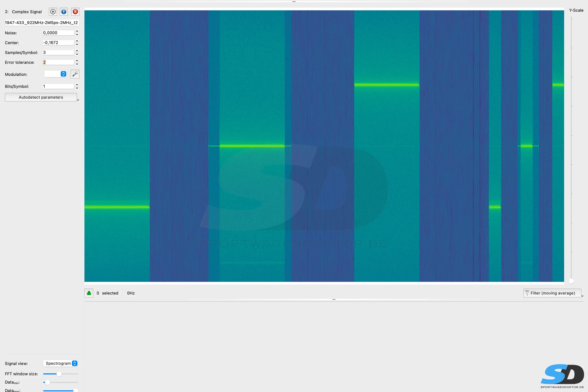588x392 pixels.
Task: Click the funnel icon in Filter button
Action: [527, 293]
